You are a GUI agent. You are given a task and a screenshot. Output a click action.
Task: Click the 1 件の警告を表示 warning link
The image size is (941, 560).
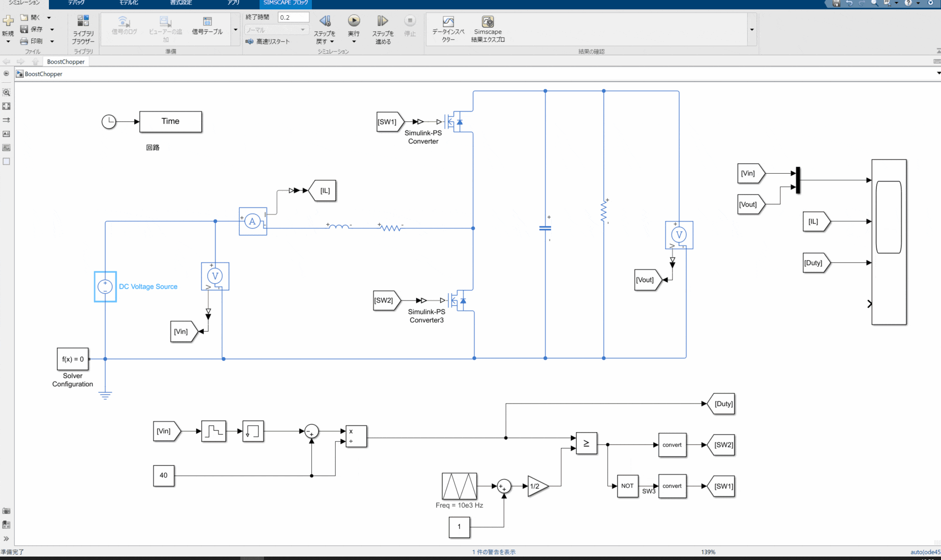click(x=493, y=552)
